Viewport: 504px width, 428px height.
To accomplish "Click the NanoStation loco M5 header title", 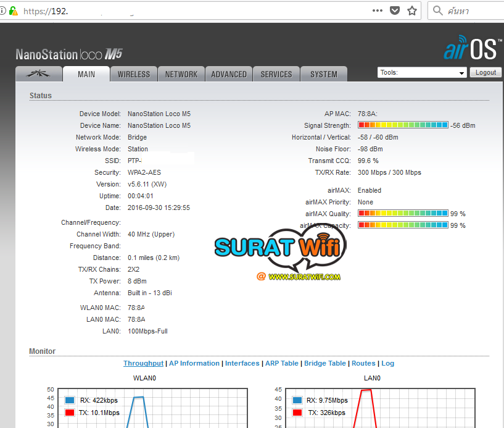I will [69, 54].
